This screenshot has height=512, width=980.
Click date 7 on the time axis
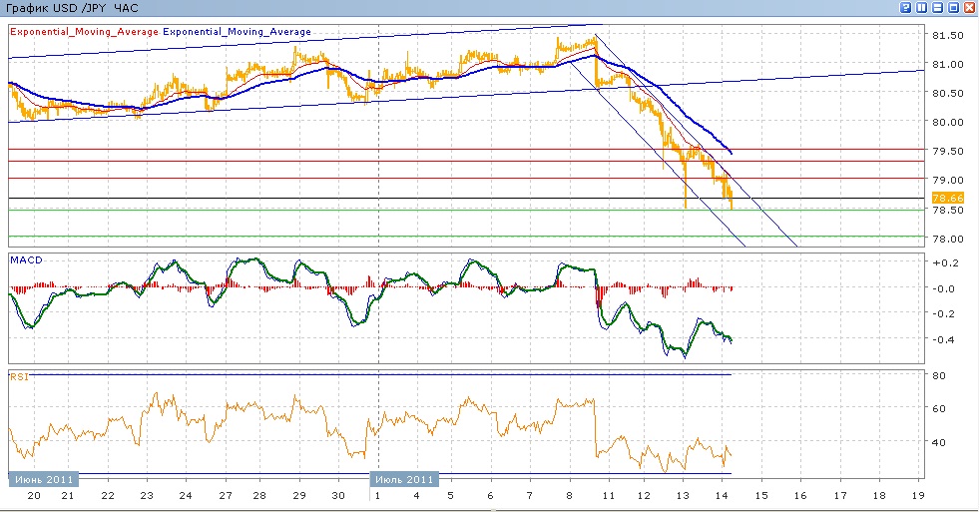click(x=529, y=496)
